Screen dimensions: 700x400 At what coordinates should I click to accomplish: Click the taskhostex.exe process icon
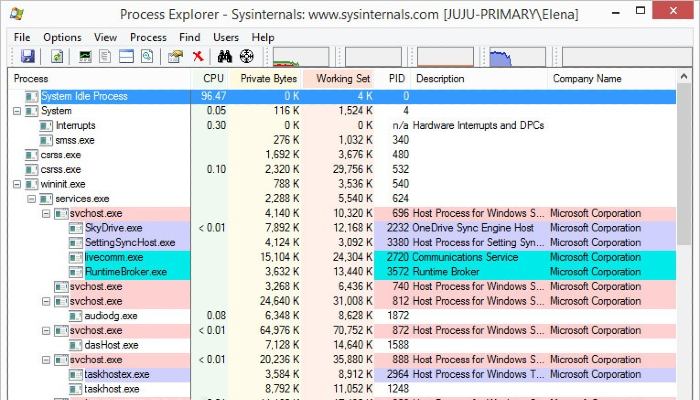point(76,375)
